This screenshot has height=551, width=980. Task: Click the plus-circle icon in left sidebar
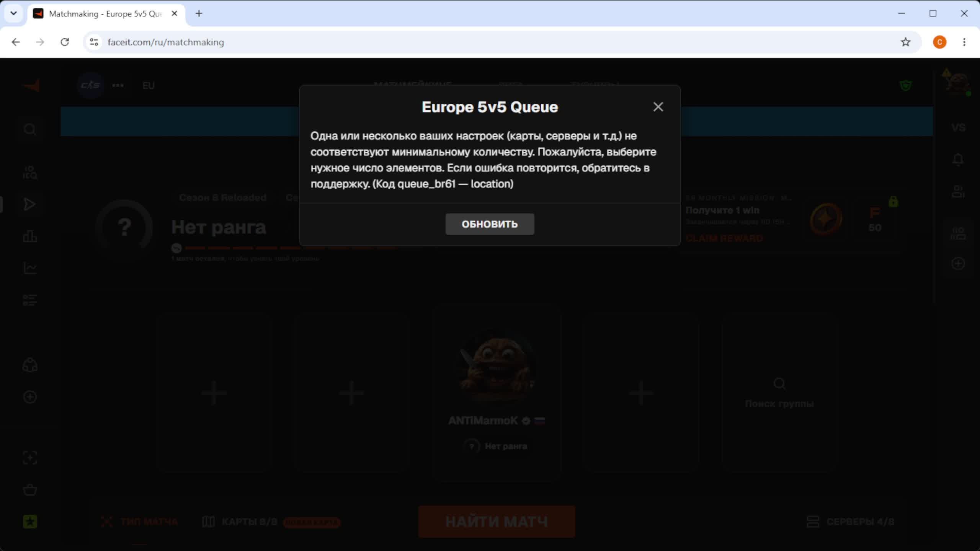(30, 397)
